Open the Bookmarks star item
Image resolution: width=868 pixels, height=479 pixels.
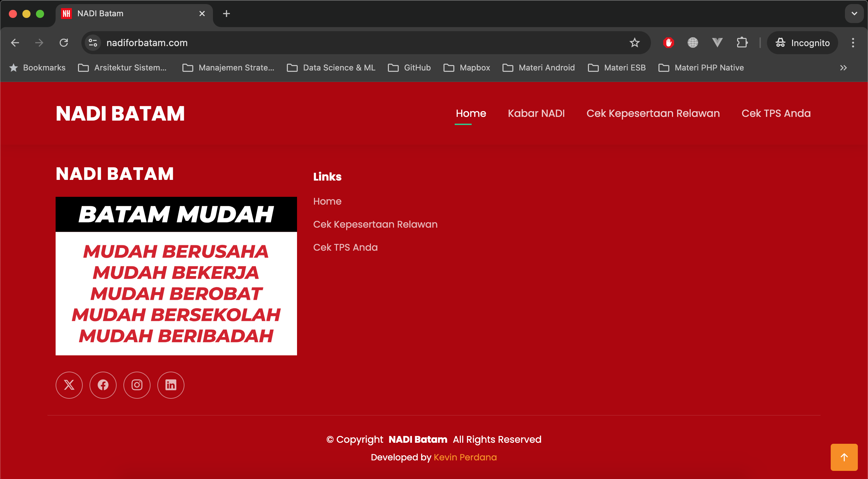pyautogui.click(x=37, y=68)
